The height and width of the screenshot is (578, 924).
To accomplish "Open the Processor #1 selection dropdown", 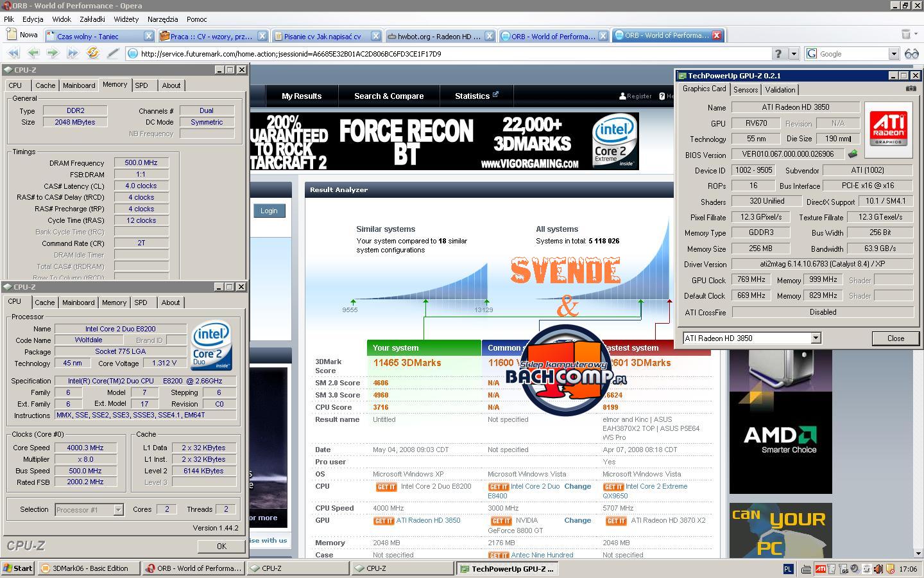I will click(x=118, y=510).
